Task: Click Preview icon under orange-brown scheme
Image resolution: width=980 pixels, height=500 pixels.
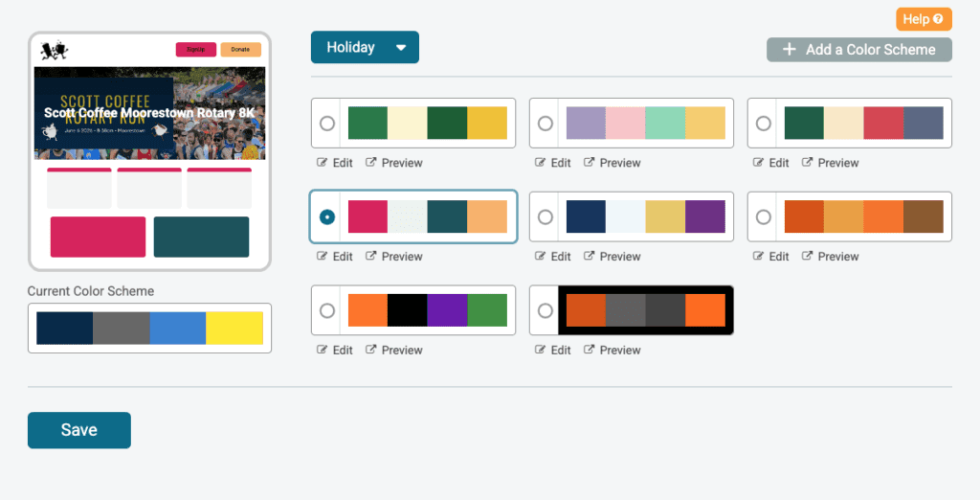Action: point(808,257)
